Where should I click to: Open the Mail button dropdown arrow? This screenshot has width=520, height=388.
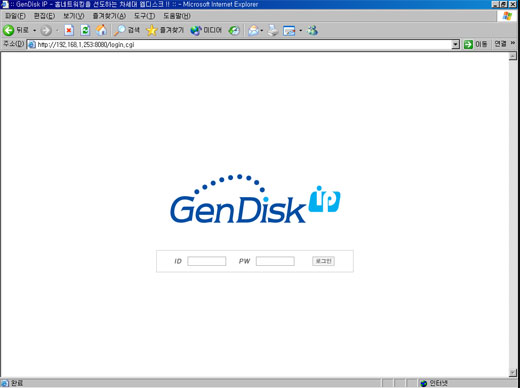(262, 30)
